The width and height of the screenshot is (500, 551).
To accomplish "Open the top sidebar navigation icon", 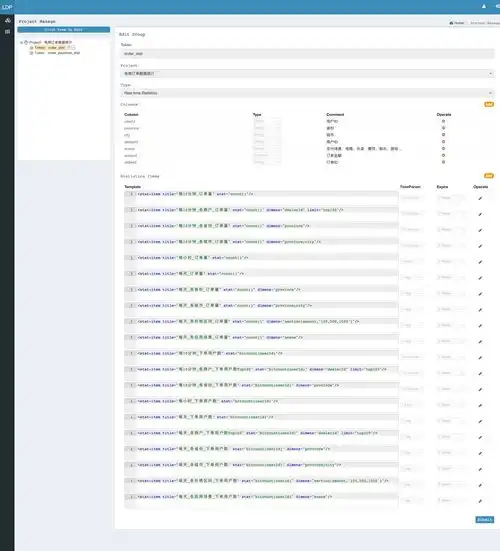I will coord(7,20).
